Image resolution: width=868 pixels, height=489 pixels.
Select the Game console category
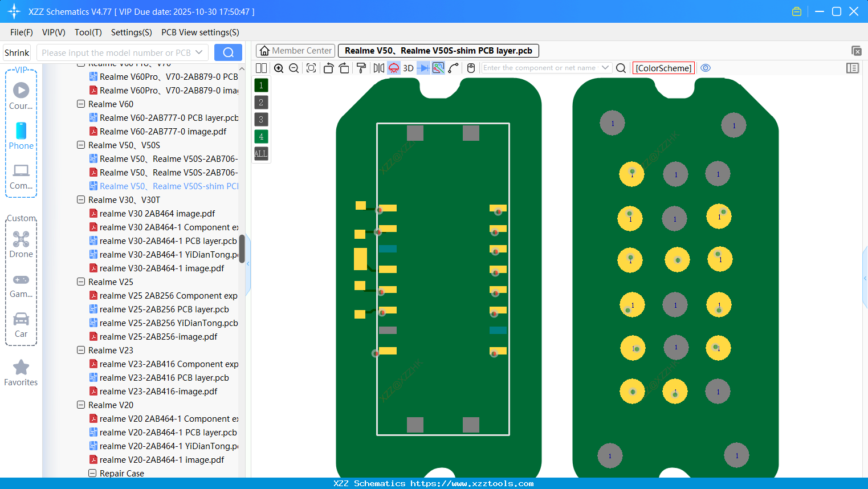coord(21,286)
